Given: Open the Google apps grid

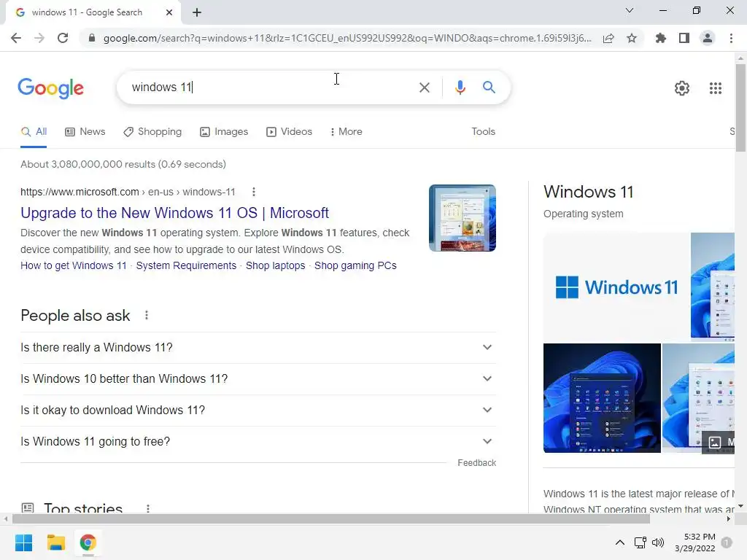Looking at the screenshot, I should click(716, 88).
